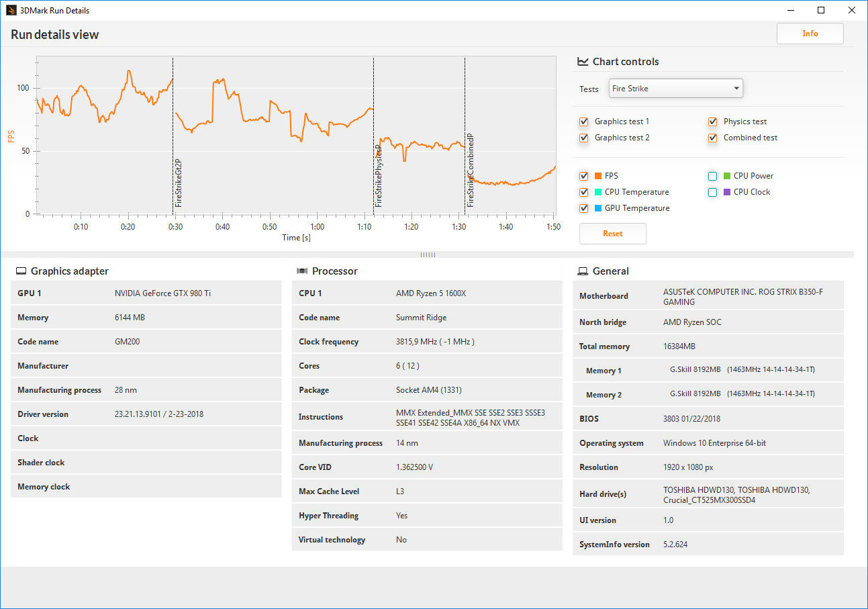The height and width of the screenshot is (609, 868).
Task: Click the Graphics adapter monitor icon
Action: point(20,271)
